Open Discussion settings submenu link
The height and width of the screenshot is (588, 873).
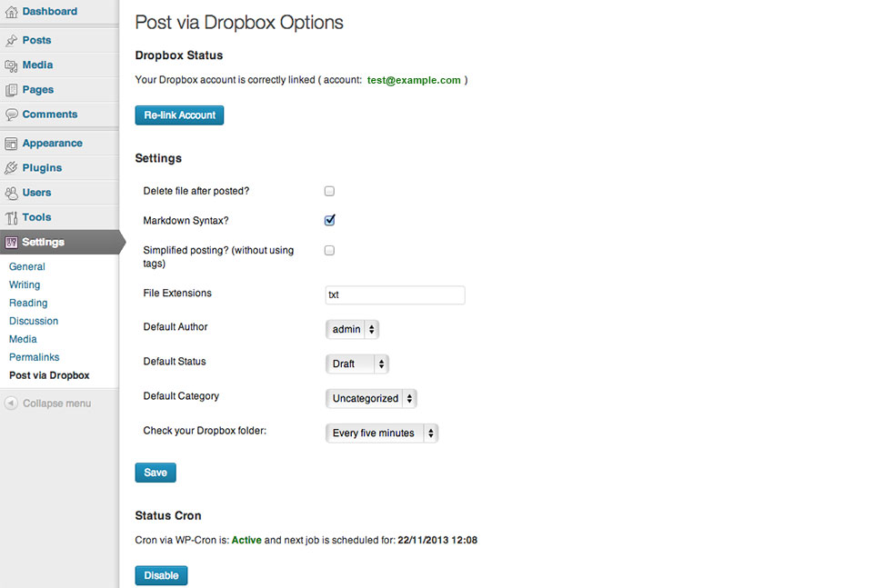tap(34, 321)
